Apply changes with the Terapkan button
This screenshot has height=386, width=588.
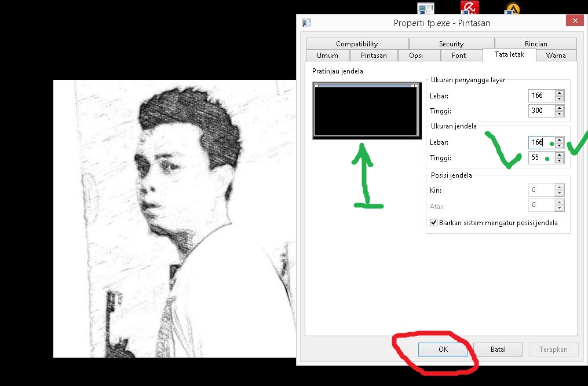point(553,349)
